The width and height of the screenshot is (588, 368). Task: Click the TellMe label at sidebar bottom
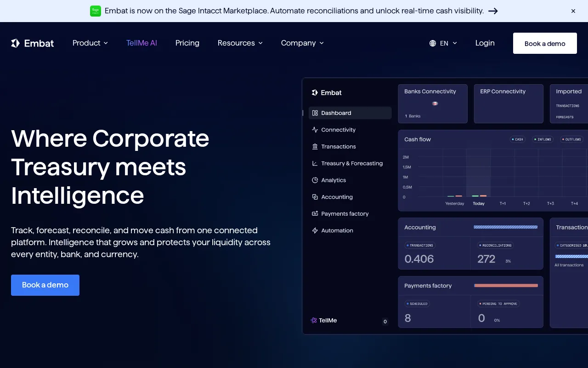tap(328, 321)
